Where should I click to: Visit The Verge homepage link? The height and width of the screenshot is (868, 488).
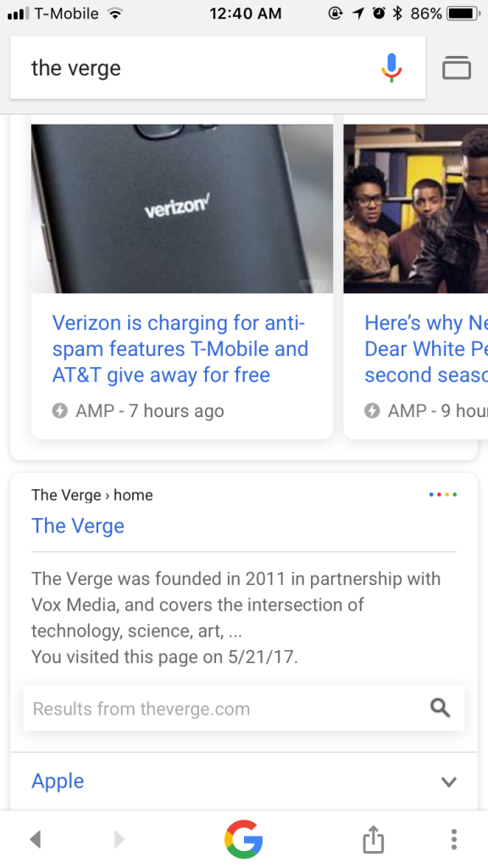(x=77, y=526)
